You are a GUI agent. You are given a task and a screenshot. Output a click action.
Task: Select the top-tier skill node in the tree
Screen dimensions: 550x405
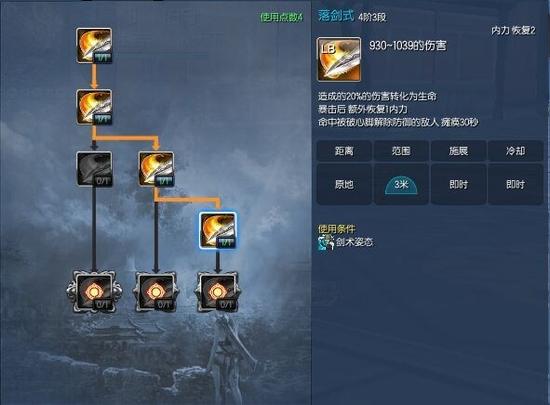coord(94,46)
